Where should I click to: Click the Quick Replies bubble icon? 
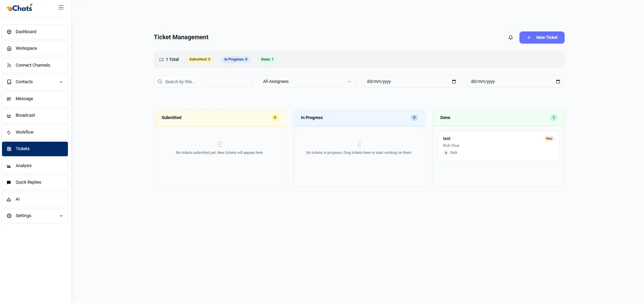[x=9, y=182]
